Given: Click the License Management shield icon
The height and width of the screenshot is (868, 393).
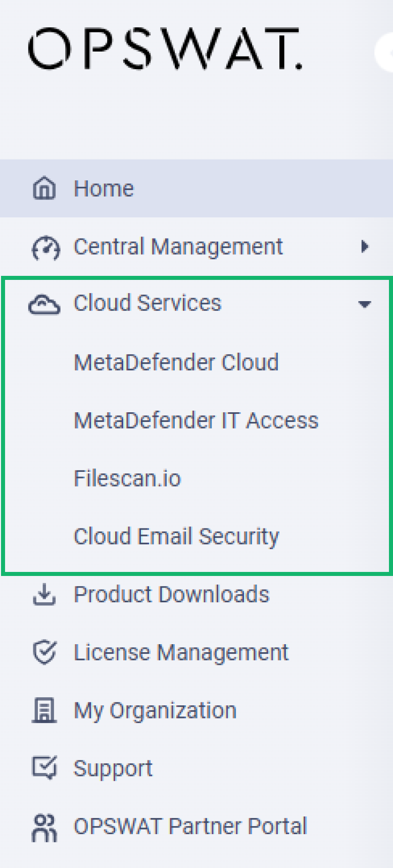Looking at the screenshot, I should pyautogui.click(x=44, y=652).
